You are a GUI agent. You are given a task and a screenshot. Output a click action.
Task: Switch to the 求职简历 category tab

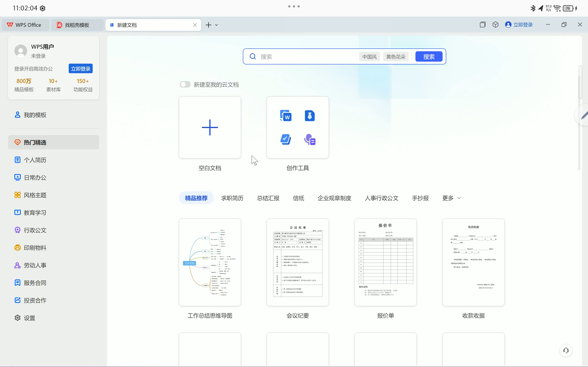[x=232, y=198]
